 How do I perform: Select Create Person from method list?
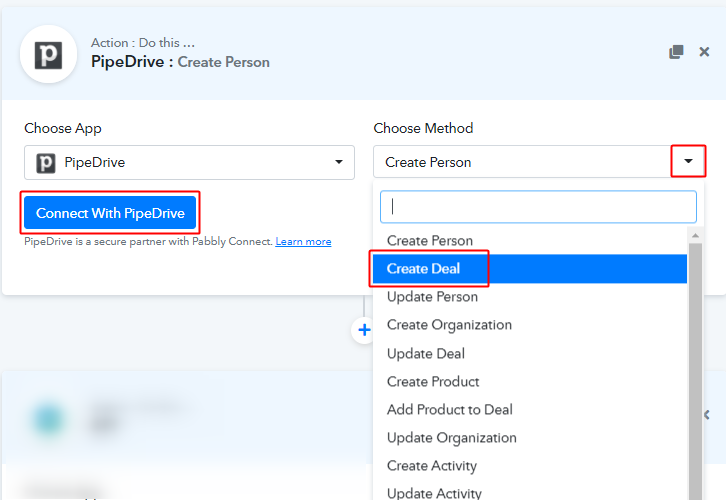tap(530, 241)
